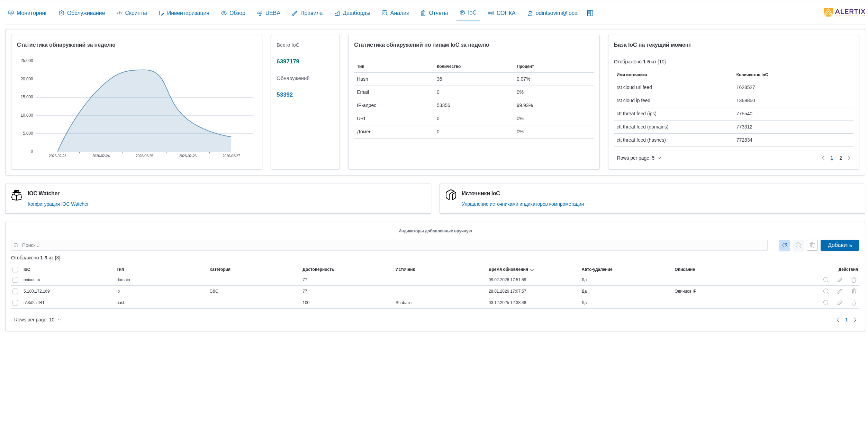
Task: Click the book icon in the top navigation bar
Action: coord(590,13)
